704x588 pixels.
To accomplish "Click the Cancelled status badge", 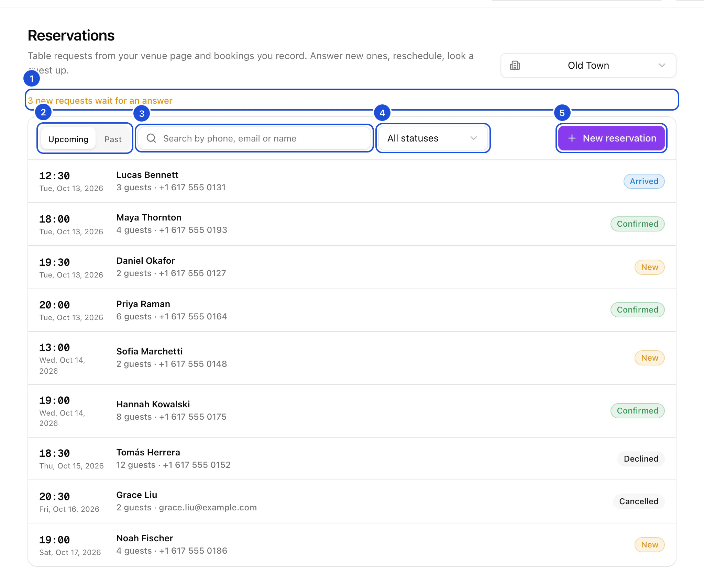I will [x=639, y=501].
